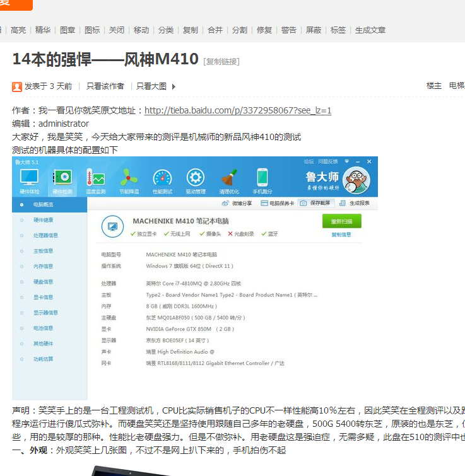
Task: Choose 复制 in the moderation toolbar
Action: tap(191, 30)
